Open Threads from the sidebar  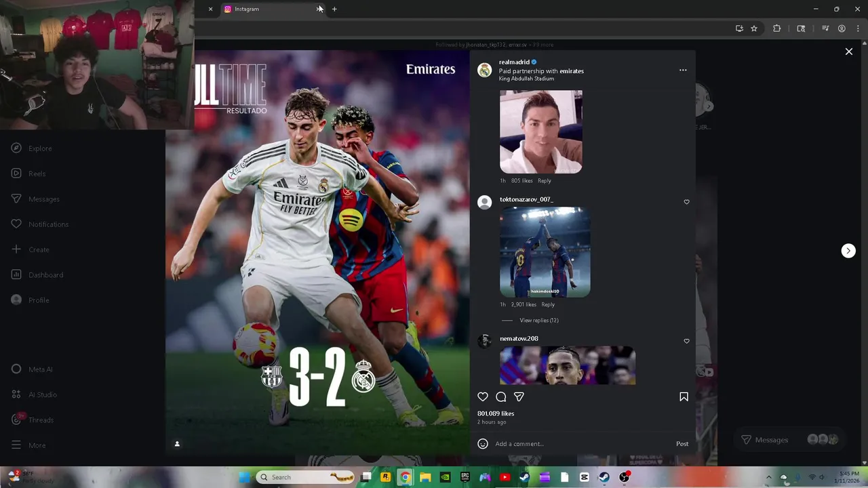point(33,420)
